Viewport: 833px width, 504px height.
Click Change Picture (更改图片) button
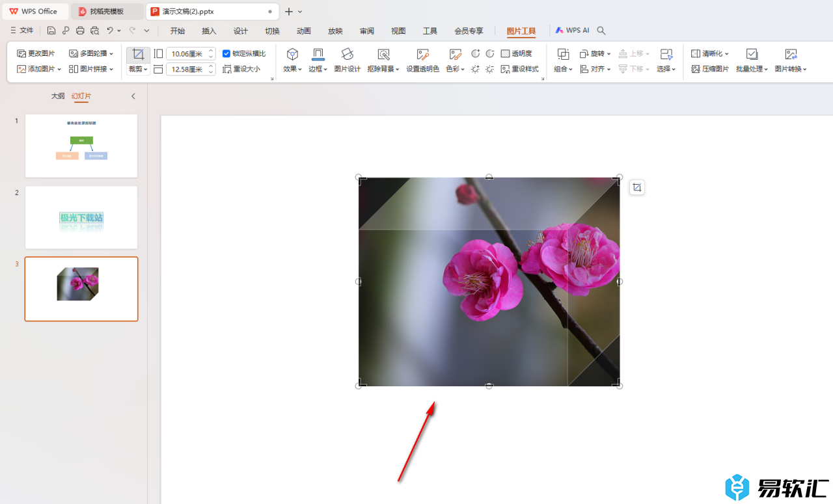pos(36,53)
